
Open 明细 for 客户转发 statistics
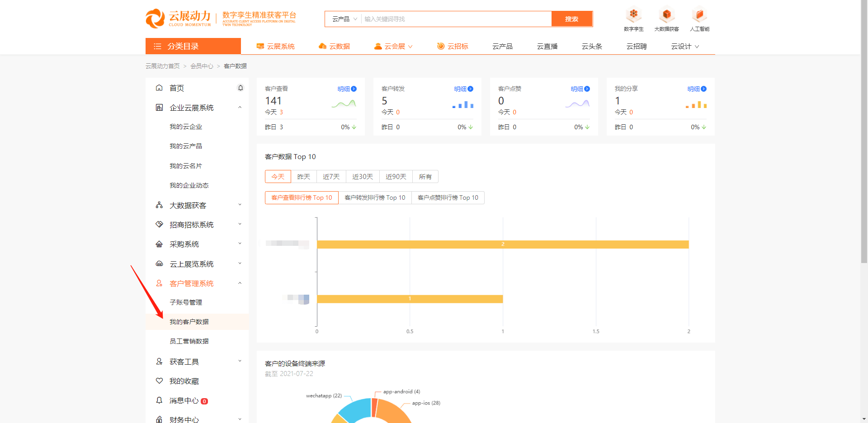click(463, 89)
